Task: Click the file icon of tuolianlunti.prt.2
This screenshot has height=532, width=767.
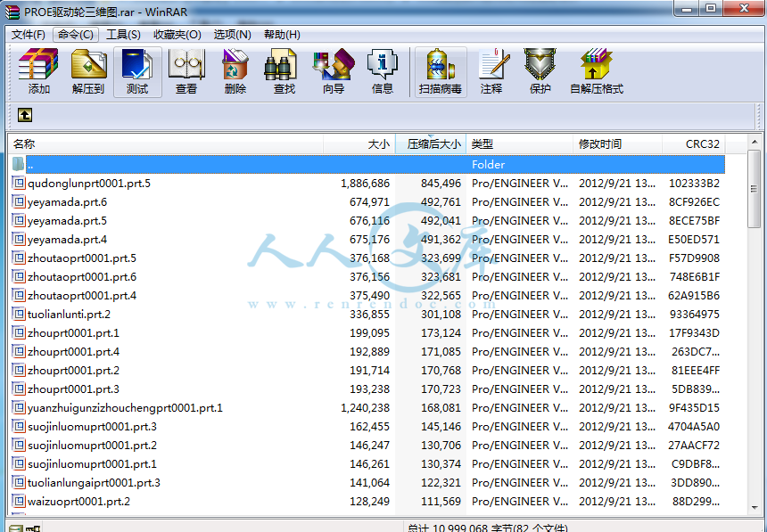Action: 19,314
